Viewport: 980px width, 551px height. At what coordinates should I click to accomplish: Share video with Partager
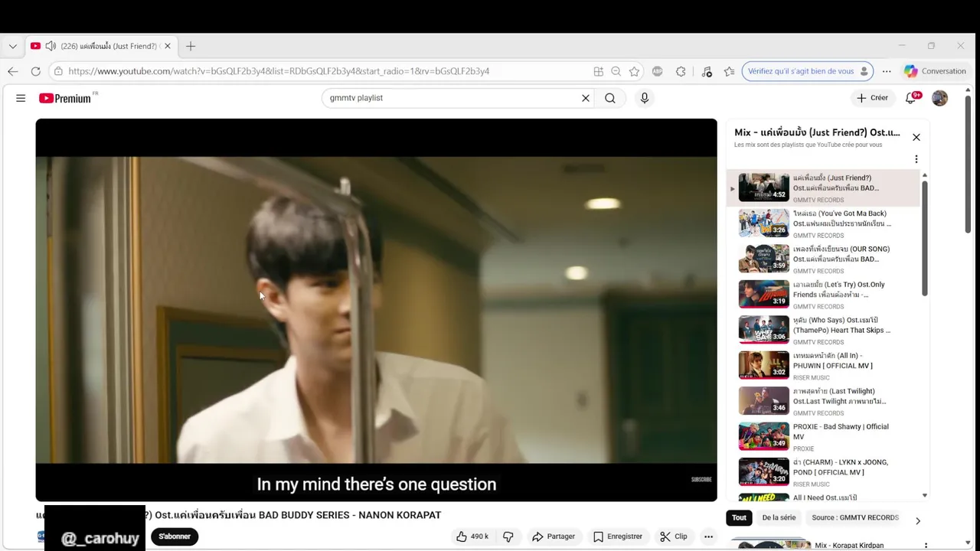(554, 536)
